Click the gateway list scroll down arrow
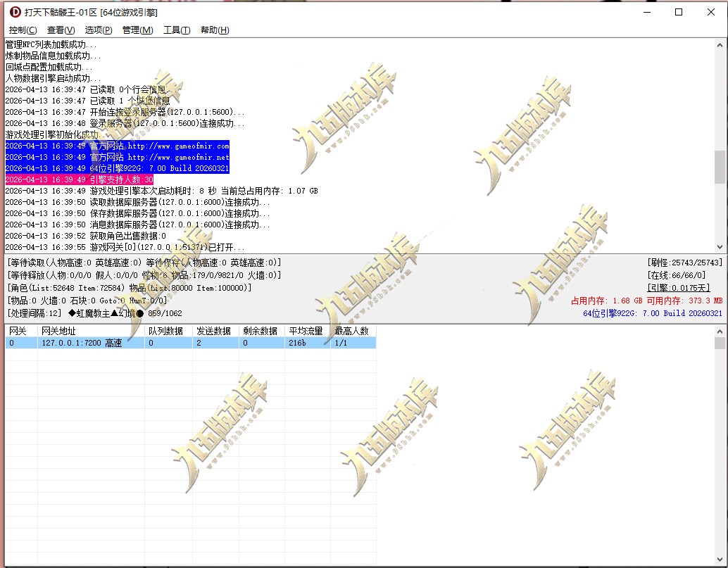Screen dimensions: 728x568 [720, 559]
